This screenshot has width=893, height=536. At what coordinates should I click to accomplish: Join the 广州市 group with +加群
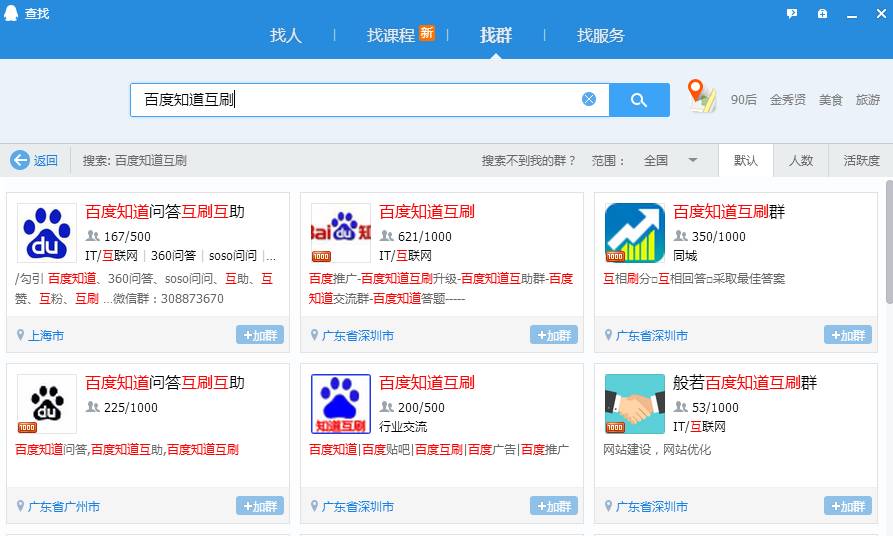point(260,506)
